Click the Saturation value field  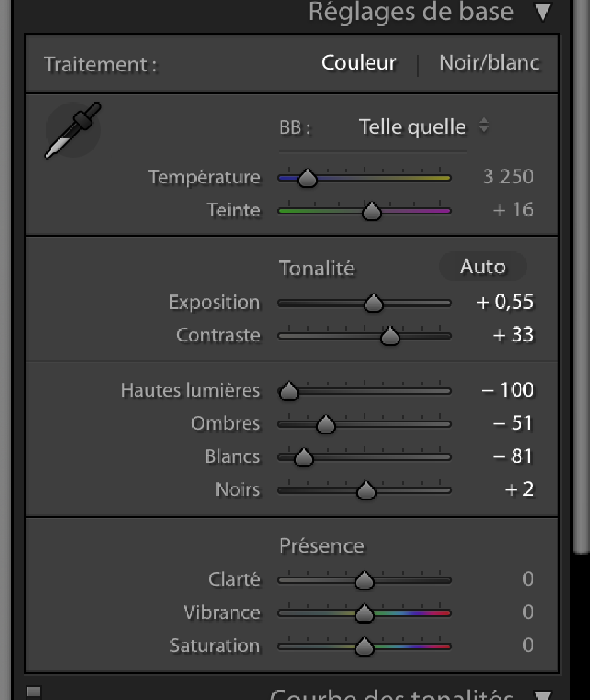click(x=528, y=645)
